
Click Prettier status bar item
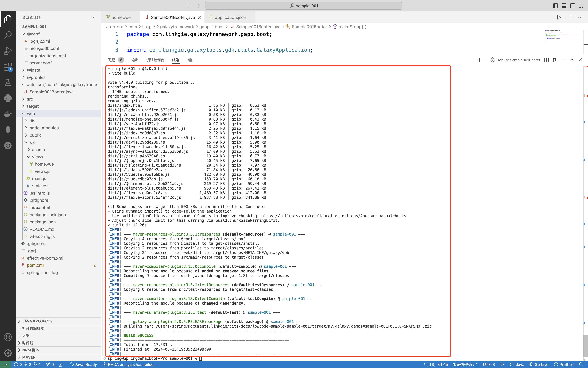pos(564,364)
